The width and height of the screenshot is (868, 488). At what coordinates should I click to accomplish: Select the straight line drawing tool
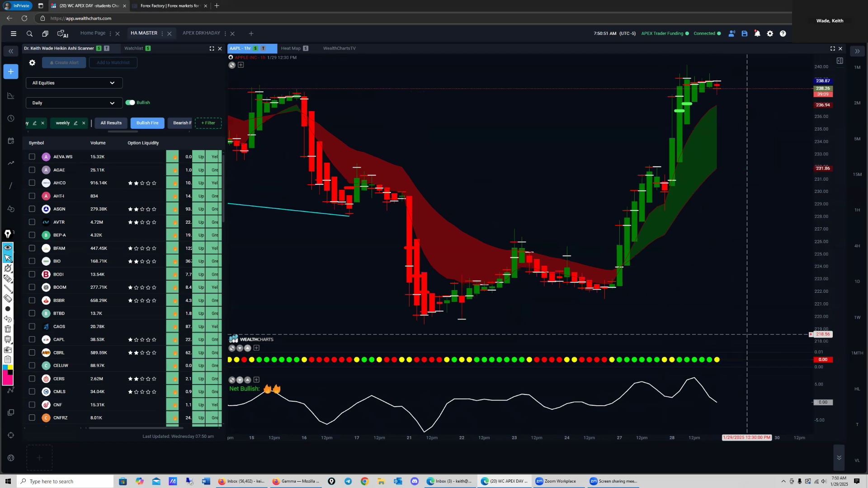coord(8,289)
